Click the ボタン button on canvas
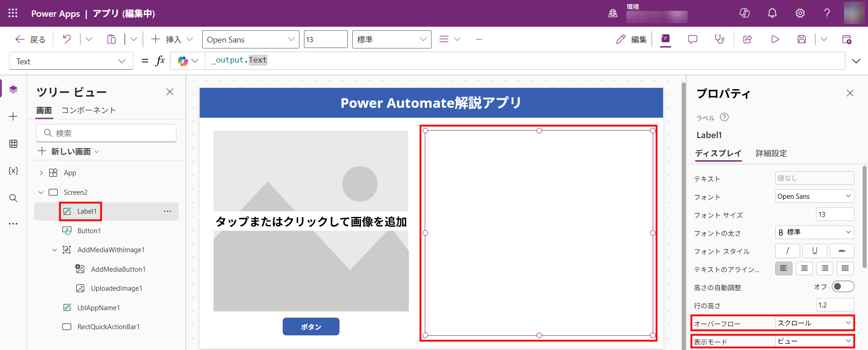This screenshot has width=868, height=350. point(311,326)
